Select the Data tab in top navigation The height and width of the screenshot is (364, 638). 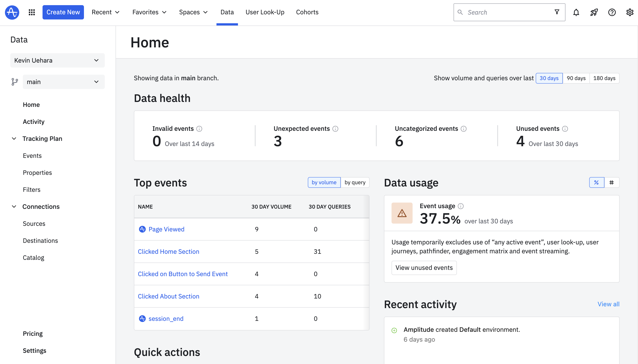pyautogui.click(x=227, y=12)
